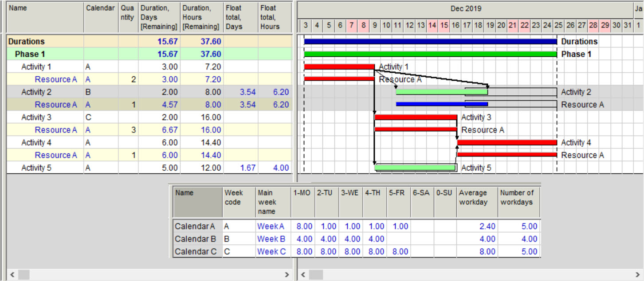Click Activity 3 calendar cell C
The height and width of the screenshot is (281, 644).
101,117
